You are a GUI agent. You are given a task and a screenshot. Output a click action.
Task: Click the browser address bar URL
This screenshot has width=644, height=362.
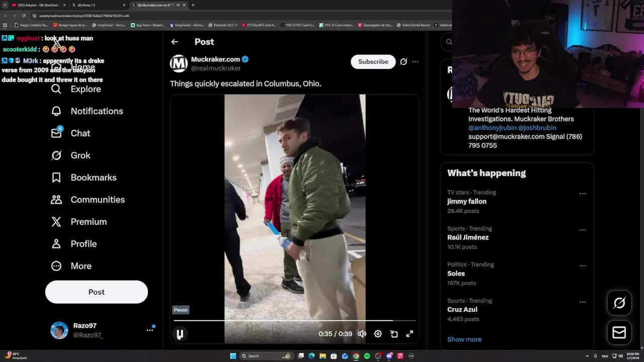[x=85, y=16]
